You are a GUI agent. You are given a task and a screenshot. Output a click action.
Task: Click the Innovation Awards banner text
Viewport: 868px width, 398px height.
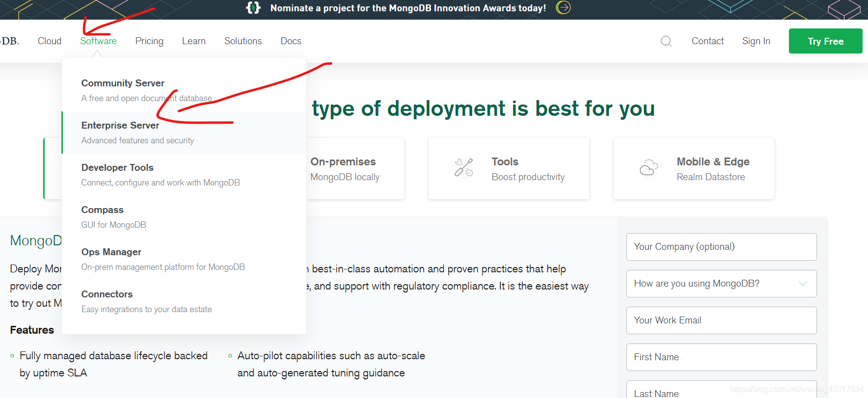click(408, 8)
